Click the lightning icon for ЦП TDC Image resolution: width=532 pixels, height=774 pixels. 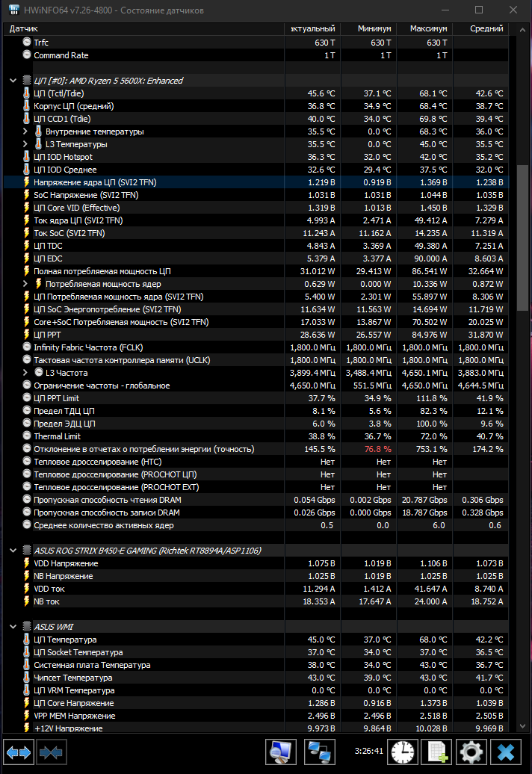27,246
